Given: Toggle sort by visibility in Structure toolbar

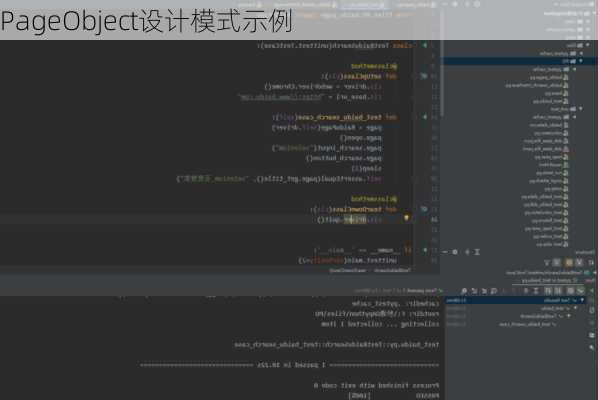Looking at the screenshot, I should pyautogui.click(x=591, y=262).
